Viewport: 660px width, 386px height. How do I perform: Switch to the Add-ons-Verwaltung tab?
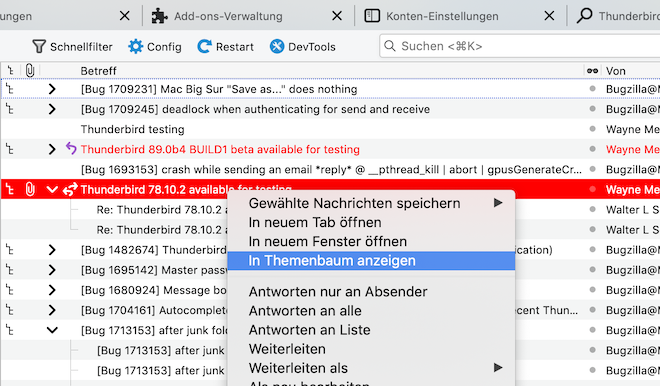228,16
